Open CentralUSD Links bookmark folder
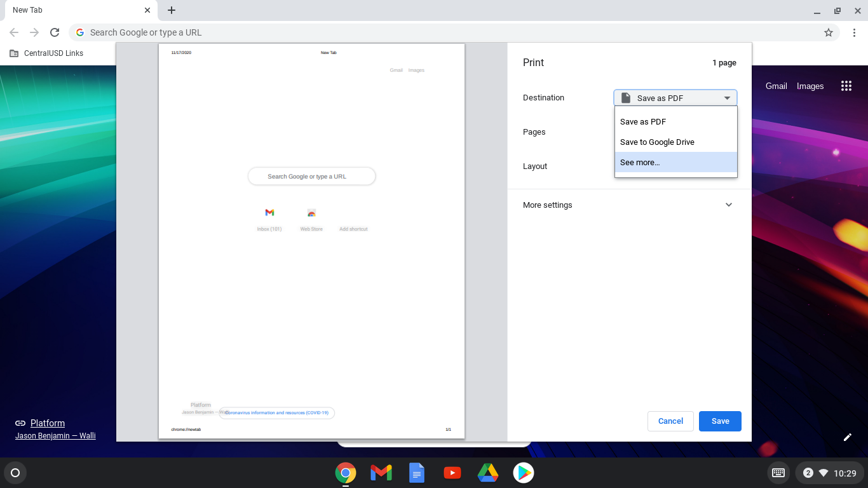This screenshot has width=868, height=488. 46,53
